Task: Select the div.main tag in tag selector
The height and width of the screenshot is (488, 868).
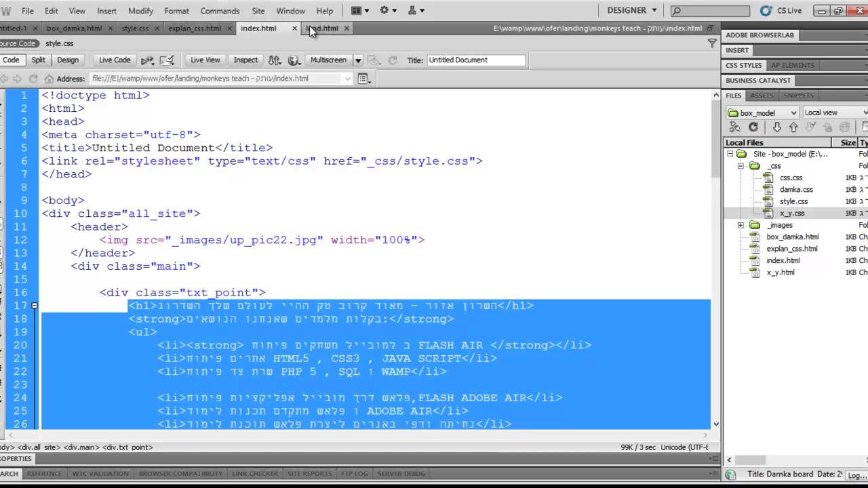Action: (x=81, y=447)
